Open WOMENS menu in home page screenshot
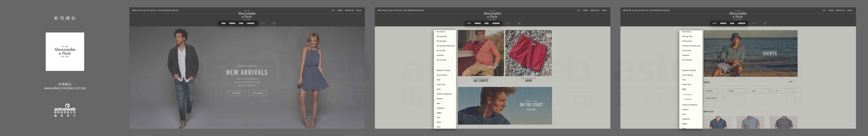868x136 pixels. click(x=232, y=24)
